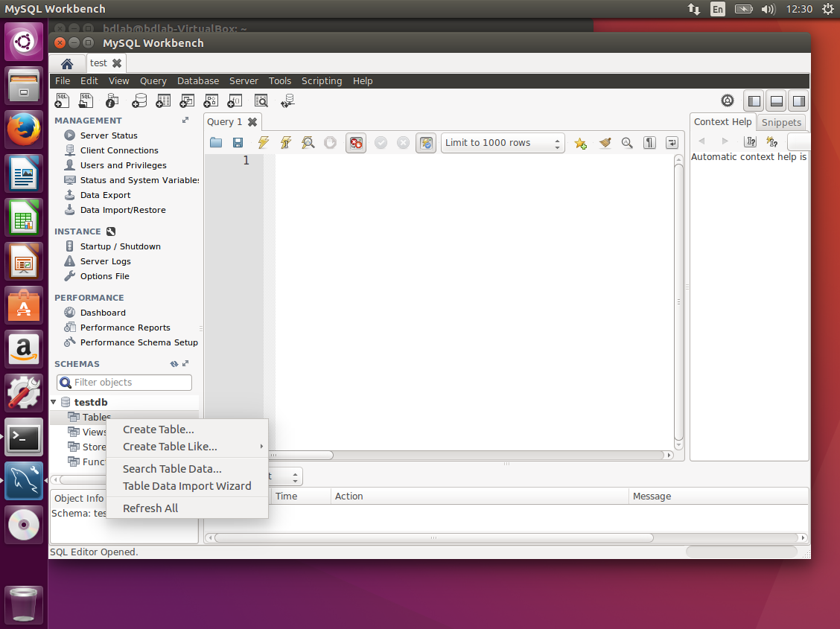840x629 pixels.
Task: Toggle automatic context help icon
Action: click(x=772, y=141)
